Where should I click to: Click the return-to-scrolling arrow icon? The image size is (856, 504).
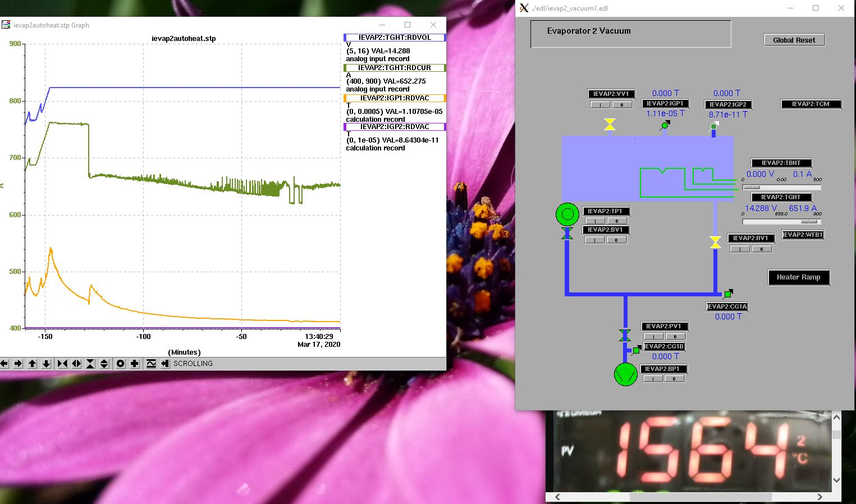pos(164,364)
